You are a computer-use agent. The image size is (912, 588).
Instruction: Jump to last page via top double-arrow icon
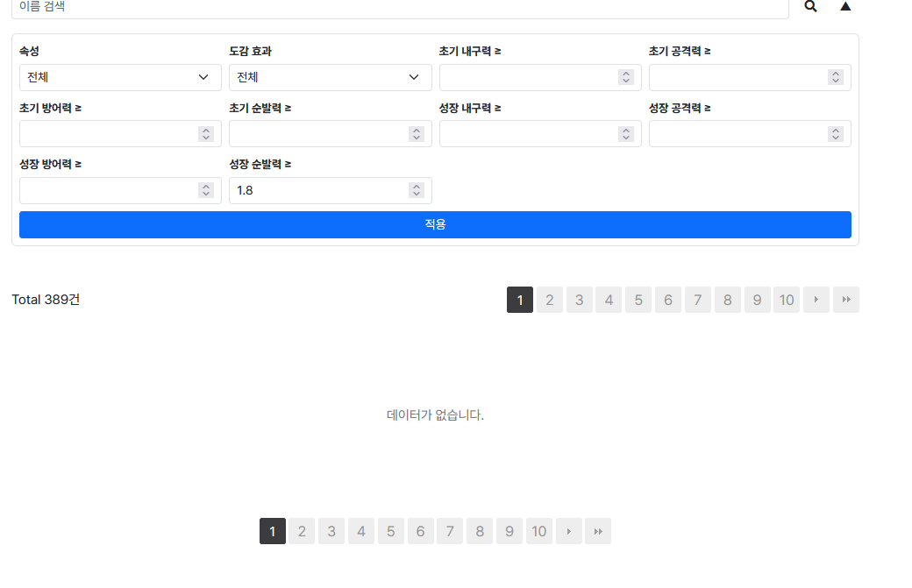pos(845,300)
